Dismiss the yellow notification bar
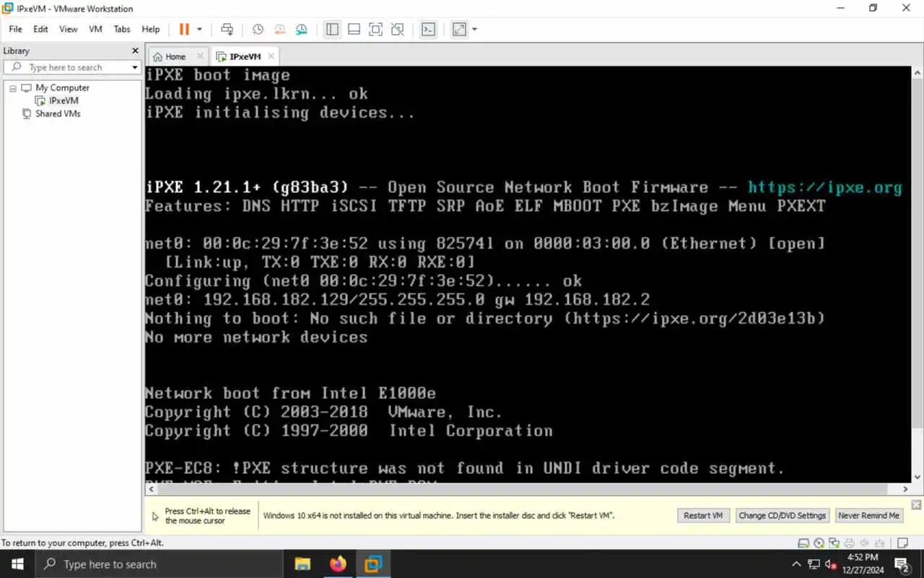This screenshot has width=924, height=578. (x=916, y=504)
